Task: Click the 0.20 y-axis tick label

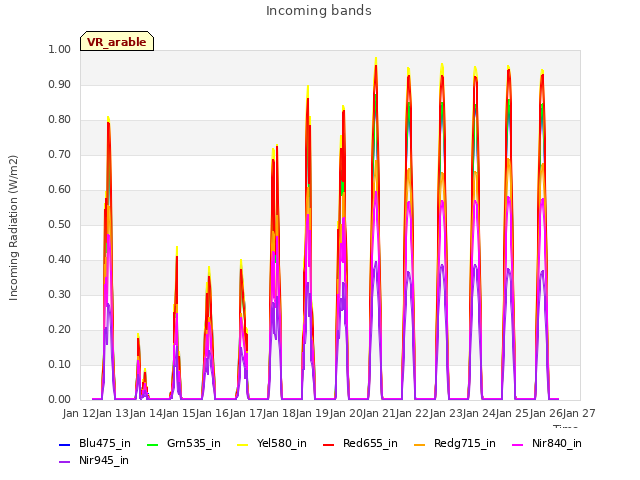Action: coord(60,329)
